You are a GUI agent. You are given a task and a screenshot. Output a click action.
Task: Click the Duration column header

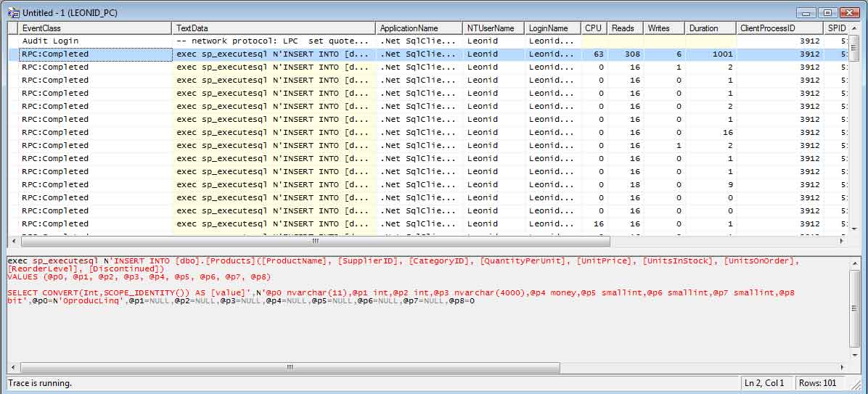[x=711, y=28]
